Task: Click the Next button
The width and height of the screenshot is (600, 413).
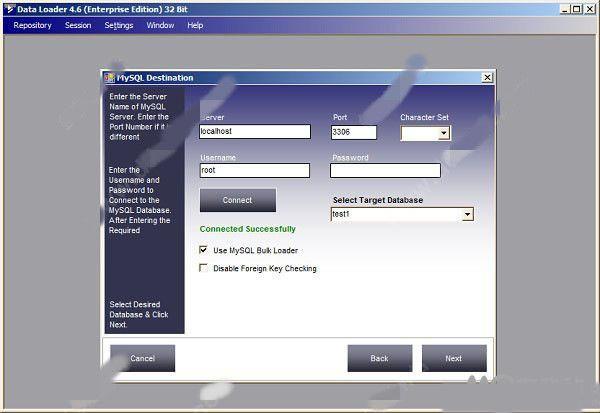Action: tap(453, 358)
